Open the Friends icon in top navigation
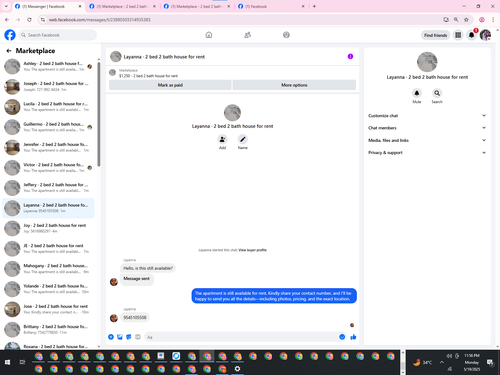Image resolution: width=500 pixels, height=375 pixels. click(247, 35)
